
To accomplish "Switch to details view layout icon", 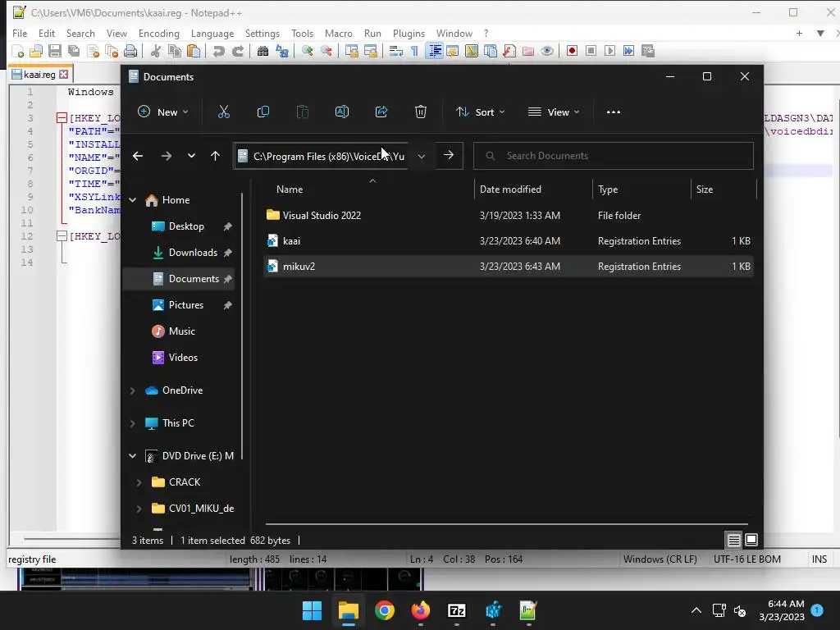I will 734,540.
